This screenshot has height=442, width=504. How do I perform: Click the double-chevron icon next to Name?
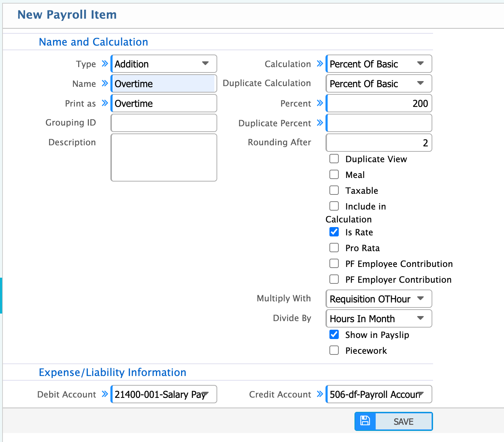click(x=104, y=83)
